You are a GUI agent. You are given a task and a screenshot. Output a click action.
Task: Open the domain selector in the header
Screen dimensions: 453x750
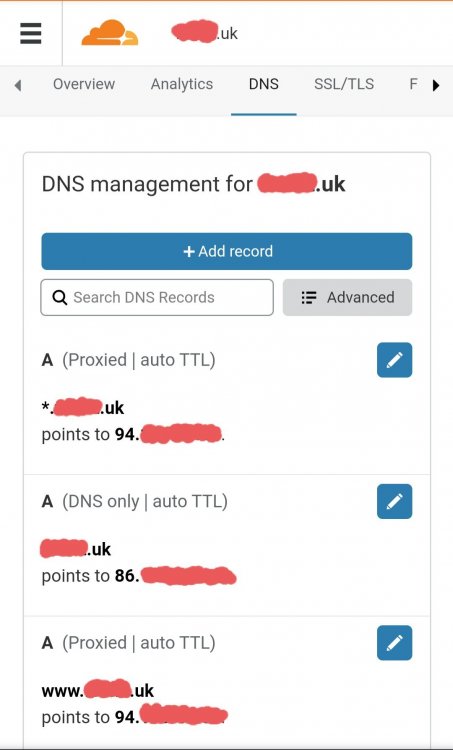coord(204,33)
